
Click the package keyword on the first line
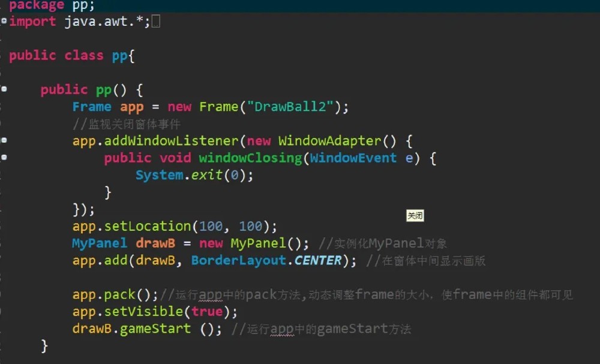click(37, 5)
